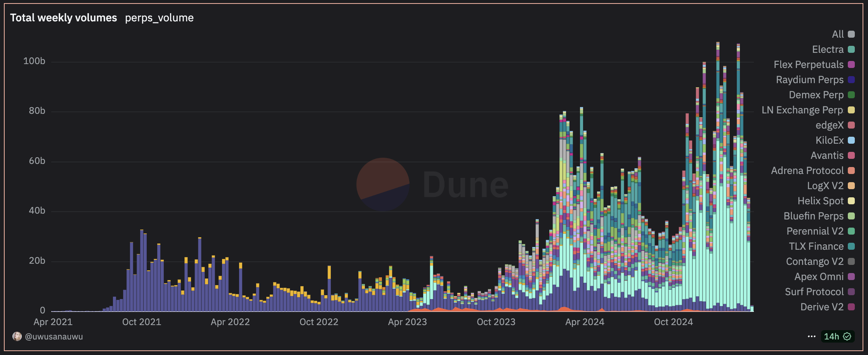Click the 0 y-axis label
This screenshot has width=868, height=355.
tap(42, 310)
